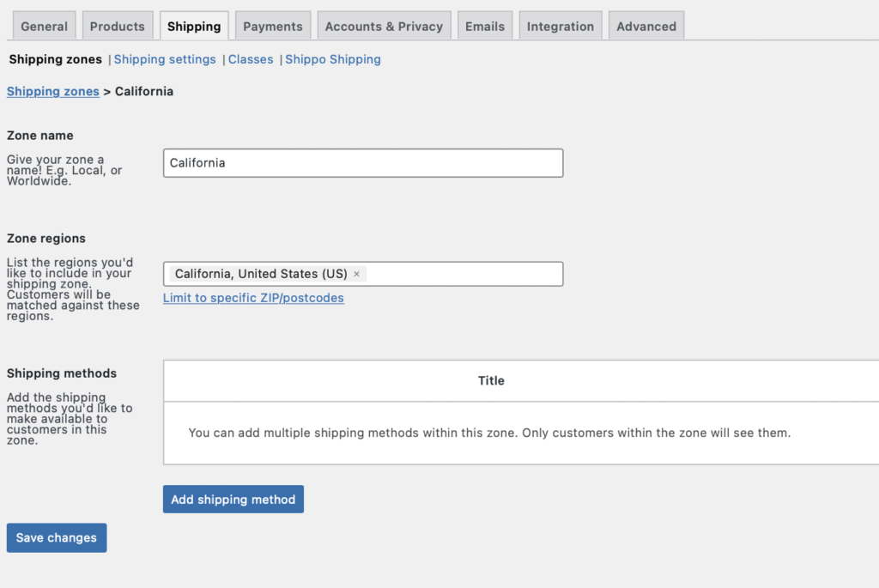The height and width of the screenshot is (588, 879).
Task: Save changes to the shipping zone
Action: click(57, 538)
